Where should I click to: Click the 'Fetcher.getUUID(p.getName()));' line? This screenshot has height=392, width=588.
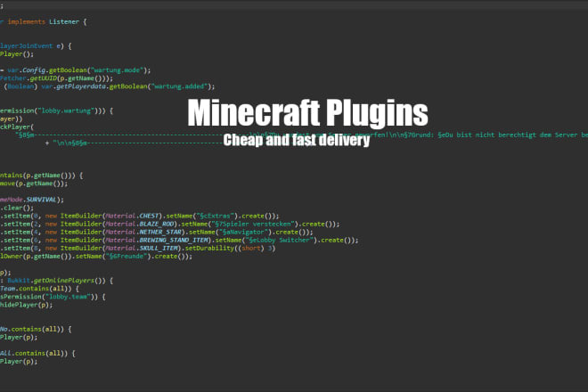point(56,78)
